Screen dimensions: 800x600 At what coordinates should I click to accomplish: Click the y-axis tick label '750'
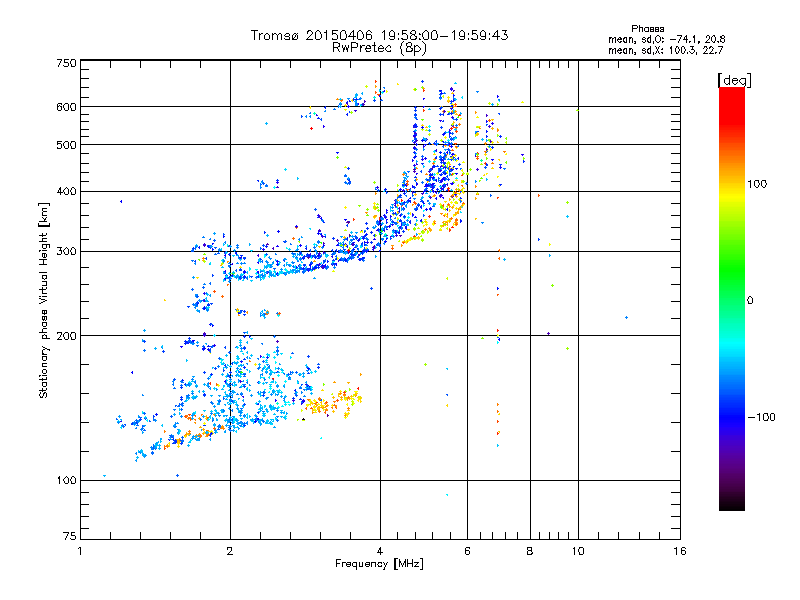pyautogui.click(x=66, y=63)
